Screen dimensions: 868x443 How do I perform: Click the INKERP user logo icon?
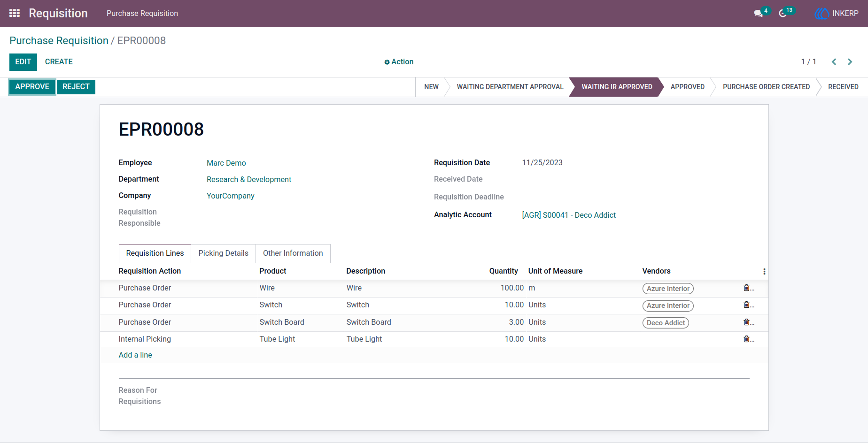[x=821, y=14]
